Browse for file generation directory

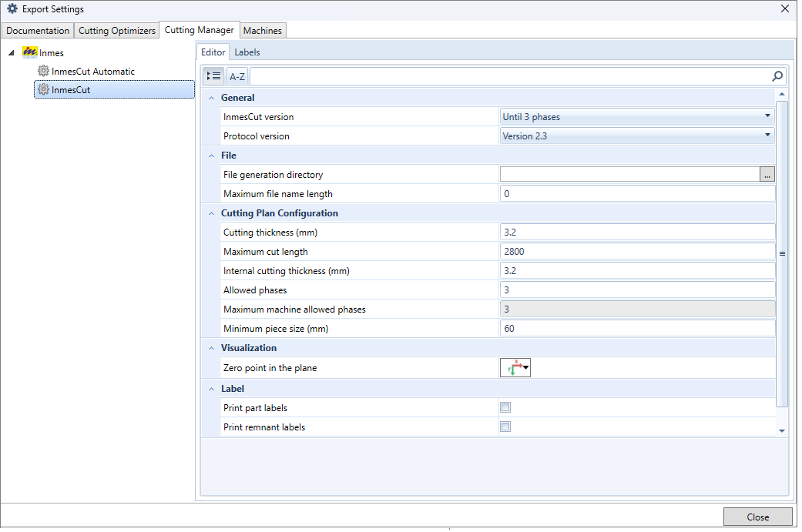[x=767, y=174]
